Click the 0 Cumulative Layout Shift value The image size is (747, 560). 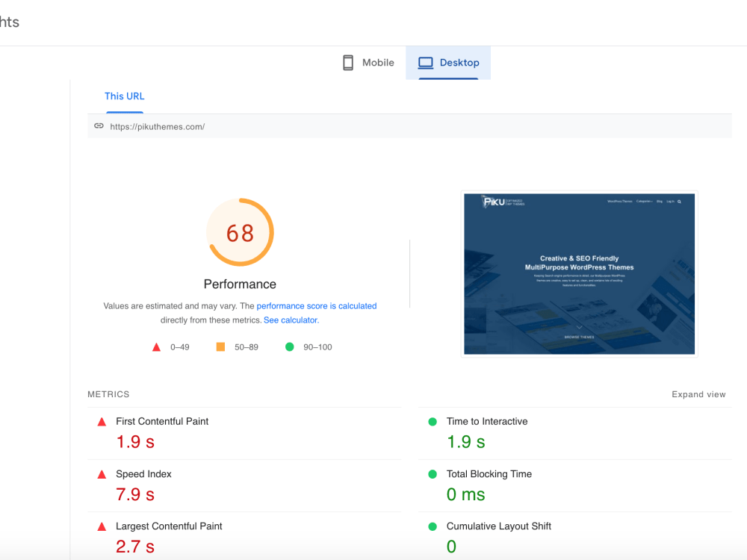(451, 547)
